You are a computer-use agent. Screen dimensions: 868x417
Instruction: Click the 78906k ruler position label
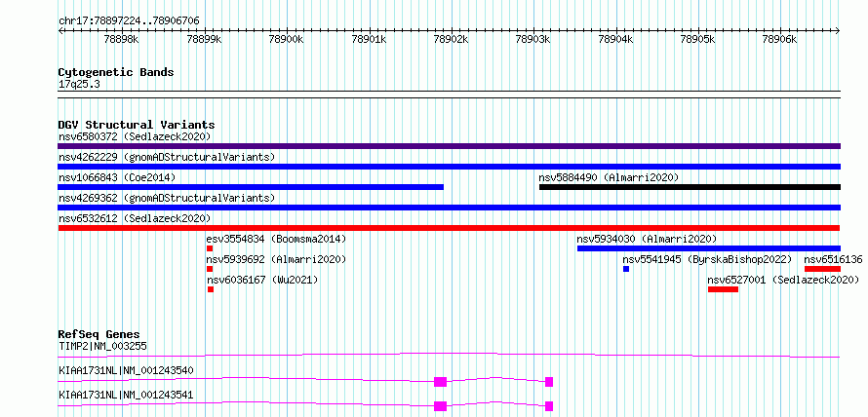780,39
